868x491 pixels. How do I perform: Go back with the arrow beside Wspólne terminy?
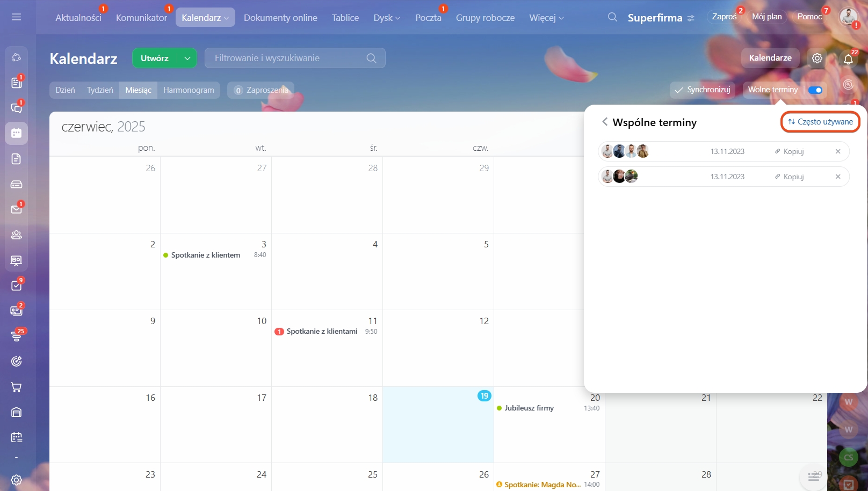coord(605,122)
